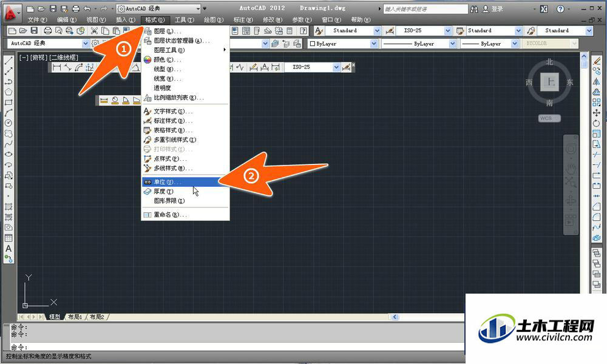This screenshot has height=364, width=607.
Task: Select the Spline drawing tool
Action: 8,144
